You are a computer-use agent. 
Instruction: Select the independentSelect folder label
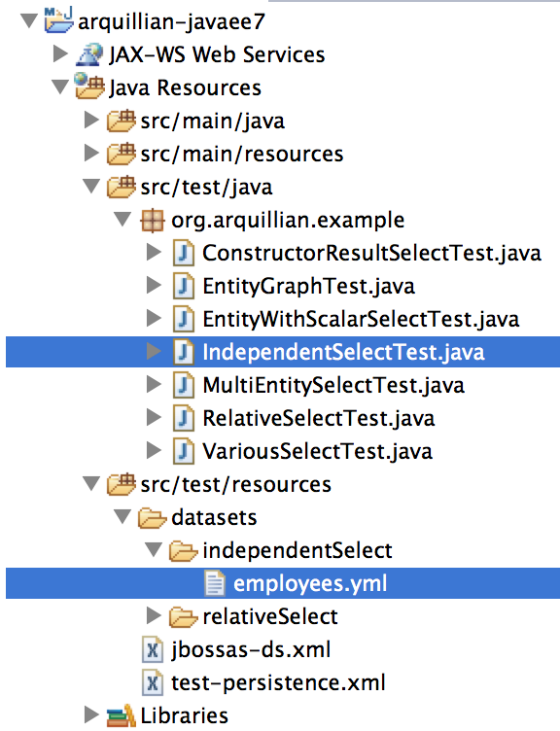297,550
